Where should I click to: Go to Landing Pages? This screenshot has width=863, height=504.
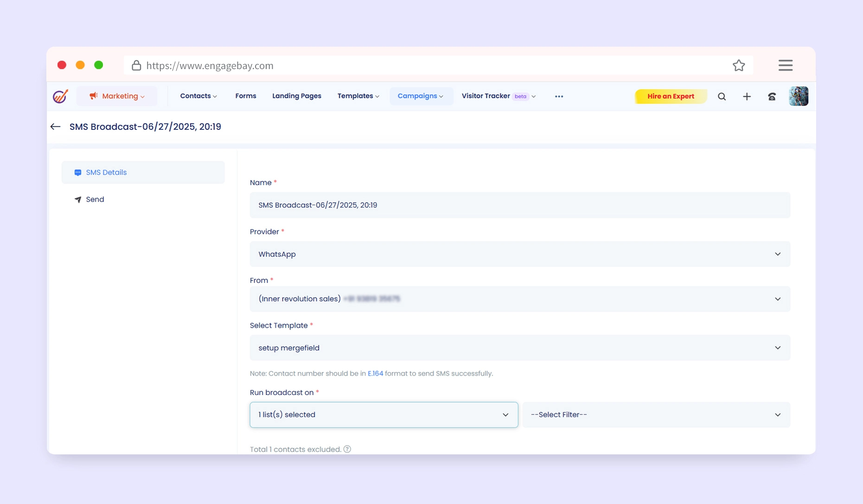coord(296,96)
